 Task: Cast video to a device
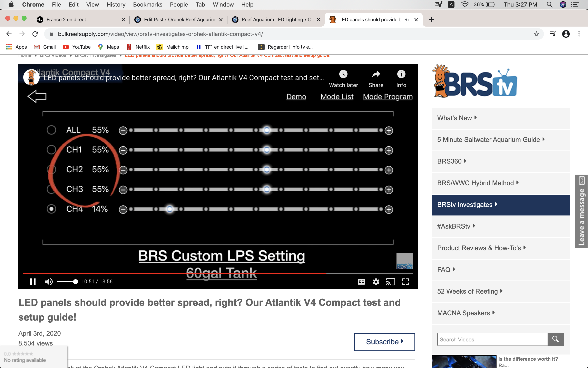(x=390, y=282)
